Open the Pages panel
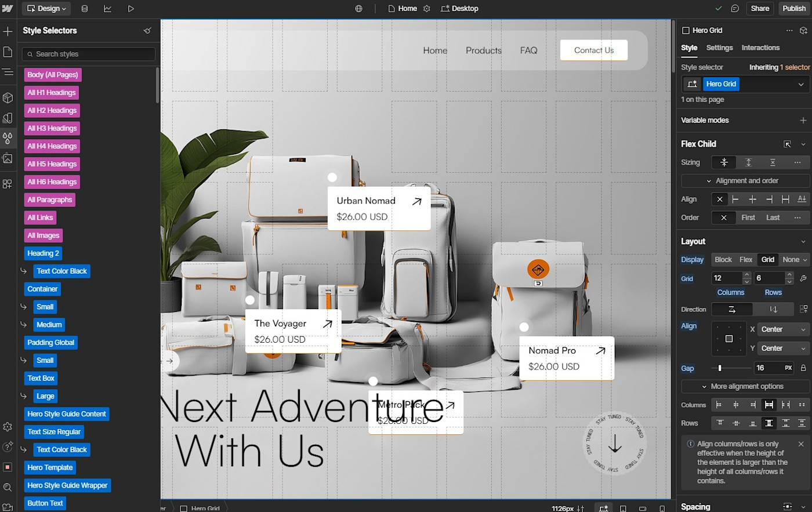This screenshot has height=512, width=812. 8,52
